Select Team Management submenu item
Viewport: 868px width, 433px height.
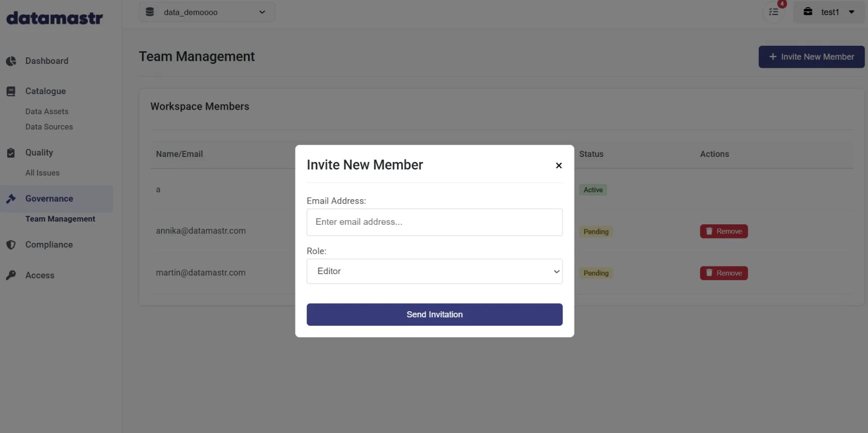coord(60,219)
